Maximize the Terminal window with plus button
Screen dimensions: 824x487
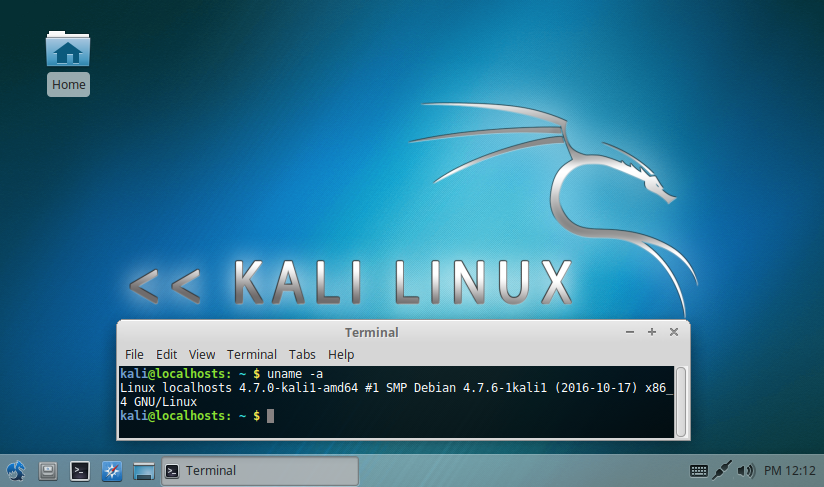pyautogui.click(x=652, y=332)
